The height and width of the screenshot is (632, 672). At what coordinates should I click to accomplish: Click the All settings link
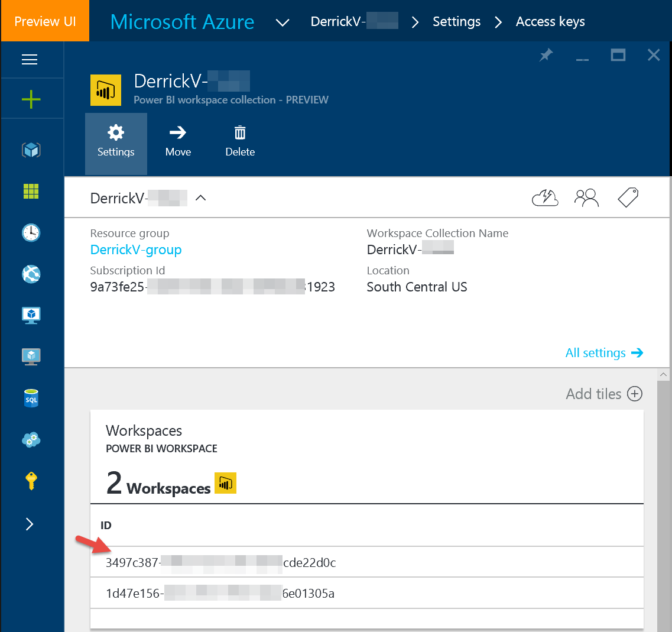[x=596, y=352]
